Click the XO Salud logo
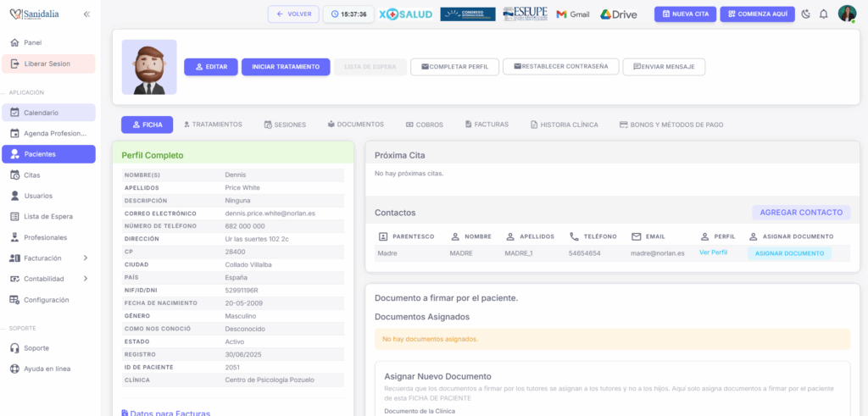Image resolution: width=868 pixels, height=416 pixels. pyautogui.click(x=405, y=14)
